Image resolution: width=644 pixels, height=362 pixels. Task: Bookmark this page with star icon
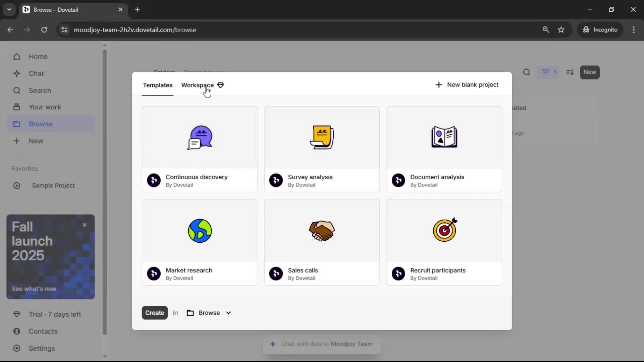[561, 29]
